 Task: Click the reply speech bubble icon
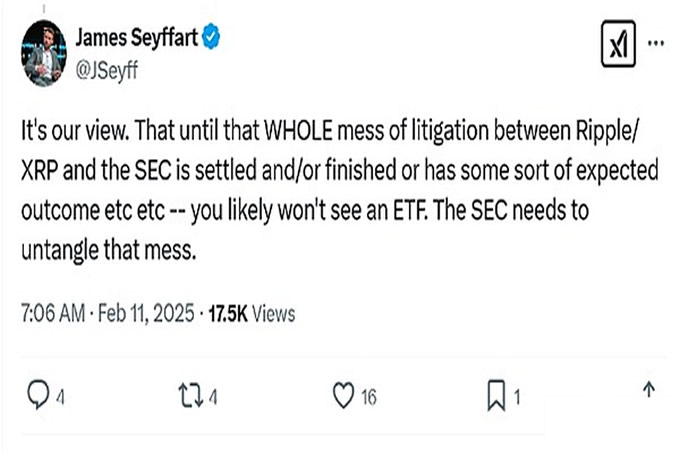tap(38, 396)
